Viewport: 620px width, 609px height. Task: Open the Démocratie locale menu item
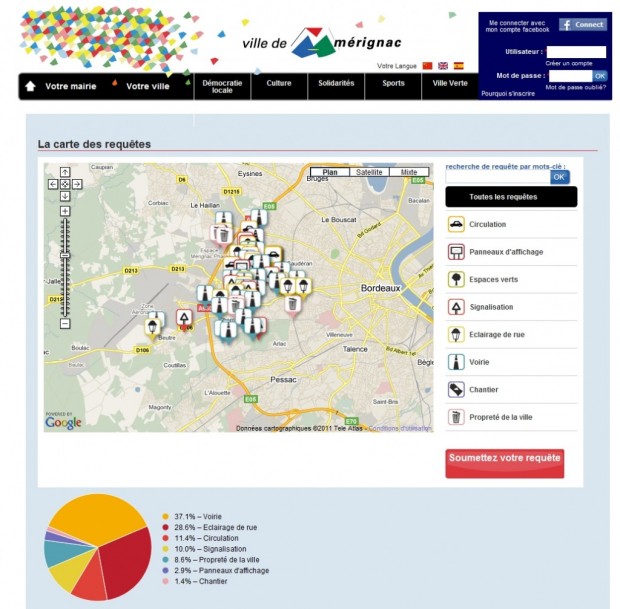tap(222, 86)
